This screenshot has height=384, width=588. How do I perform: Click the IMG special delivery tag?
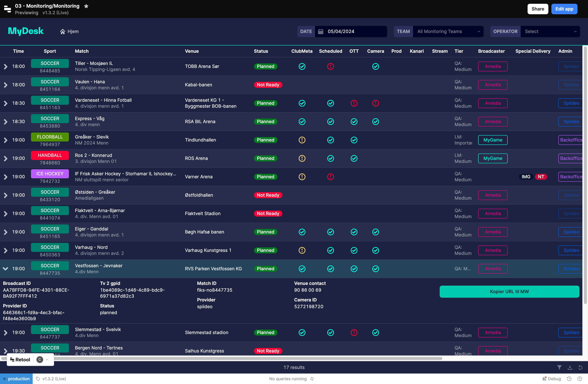tap(526, 177)
